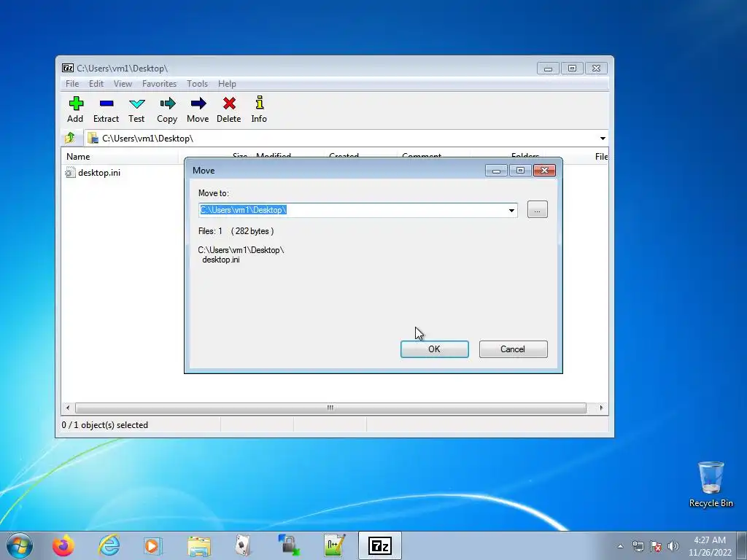Browse for destination folder button
Image resolution: width=747 pixels, height=560 pixels.
[x=538, y=209]
